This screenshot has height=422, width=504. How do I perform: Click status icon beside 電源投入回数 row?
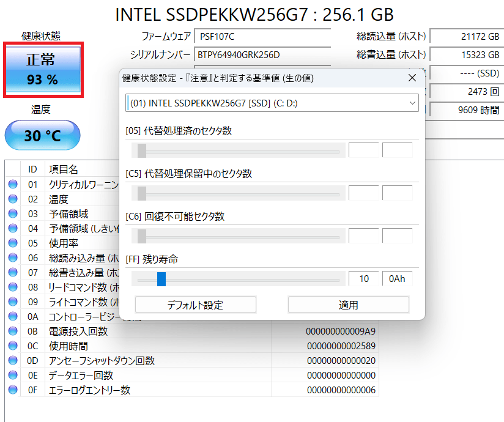point(12,331)
